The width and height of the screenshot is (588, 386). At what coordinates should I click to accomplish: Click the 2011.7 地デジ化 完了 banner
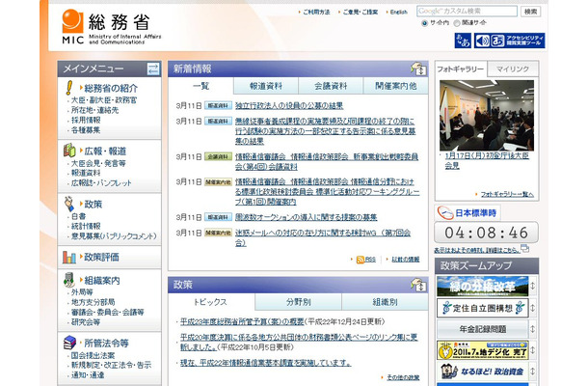click(x=483, y=350)
